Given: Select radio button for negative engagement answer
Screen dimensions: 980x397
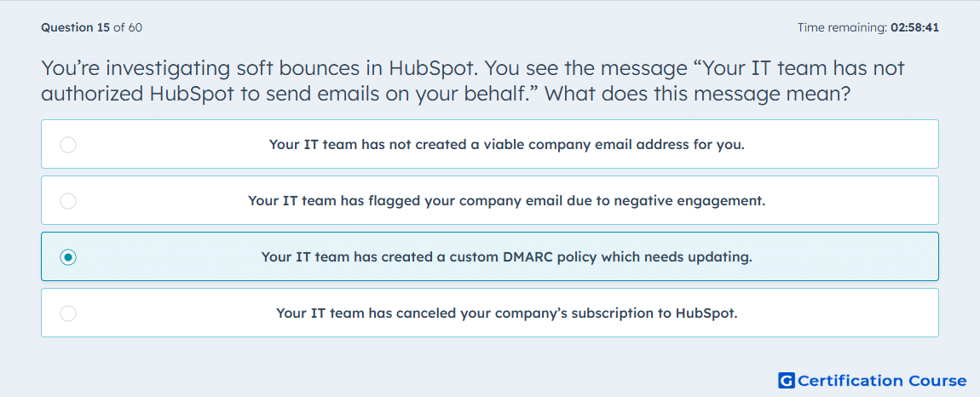Looking at the screenshot, I should click(x=68, y=201).
